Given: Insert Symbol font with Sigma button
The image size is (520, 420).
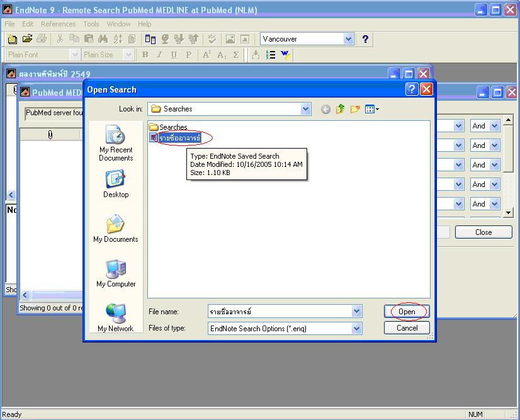Looking at the screenshot, I should pyautogui.click(x=236, y=55).
